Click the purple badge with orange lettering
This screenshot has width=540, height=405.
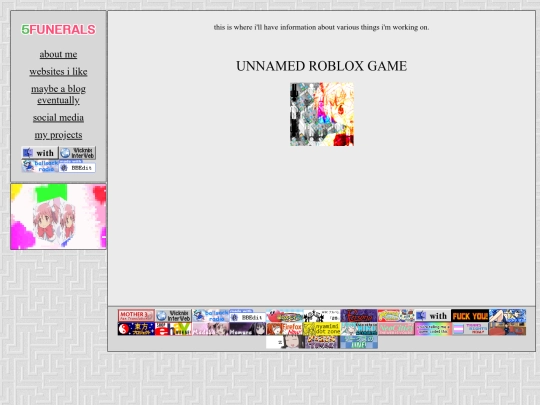coord(322,342)
